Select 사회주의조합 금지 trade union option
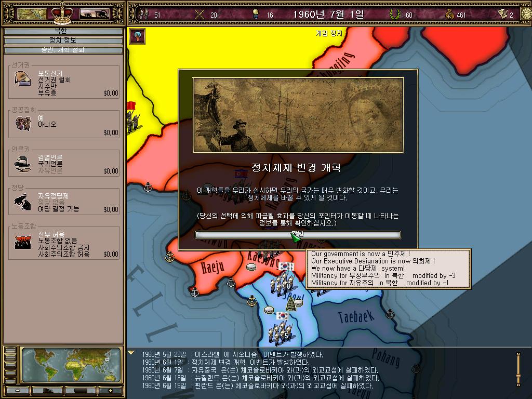532x399 pixels. click(64, 248)
